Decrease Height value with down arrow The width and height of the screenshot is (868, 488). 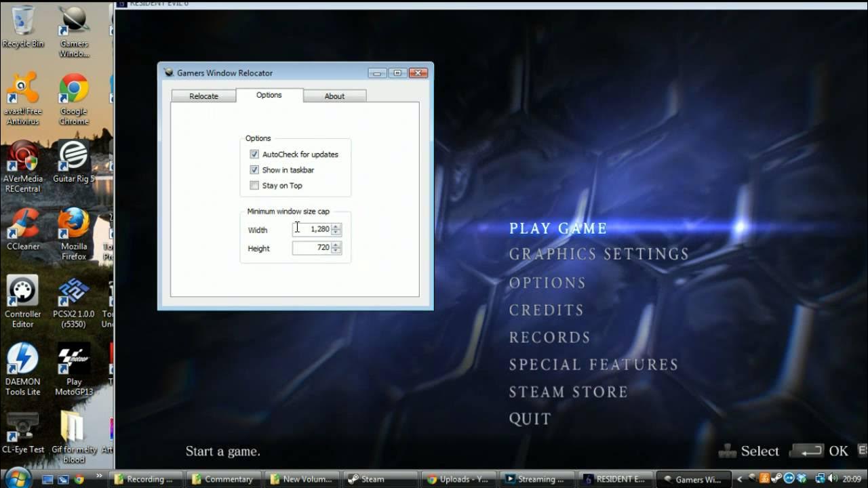(x=336, y=251)
